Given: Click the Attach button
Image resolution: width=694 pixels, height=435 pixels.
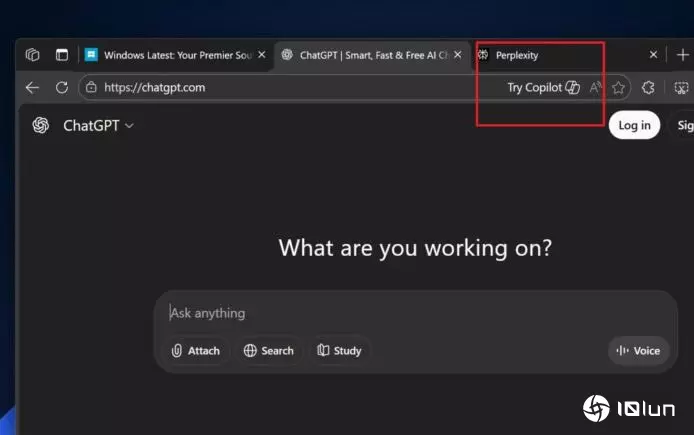Looking at the screenshot, I should coord(195,351).
